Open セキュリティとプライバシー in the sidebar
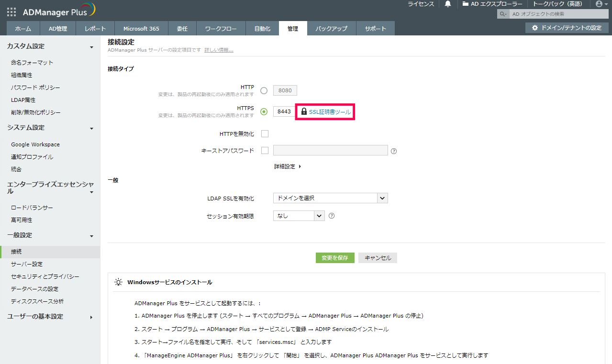The height and width of the screenshot is (364, 612). pos(45,276)
